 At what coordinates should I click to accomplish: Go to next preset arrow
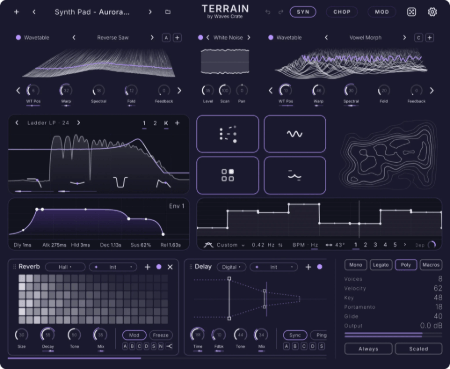pyautogui.click(x=150, y=12)
